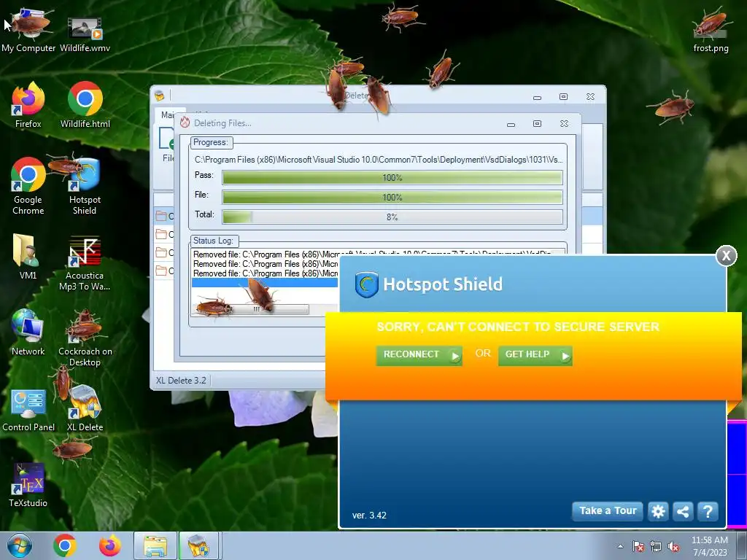Click the XL Delete window title icon
The height and width of the screenshot is (560, 747).
coord(160,96)
